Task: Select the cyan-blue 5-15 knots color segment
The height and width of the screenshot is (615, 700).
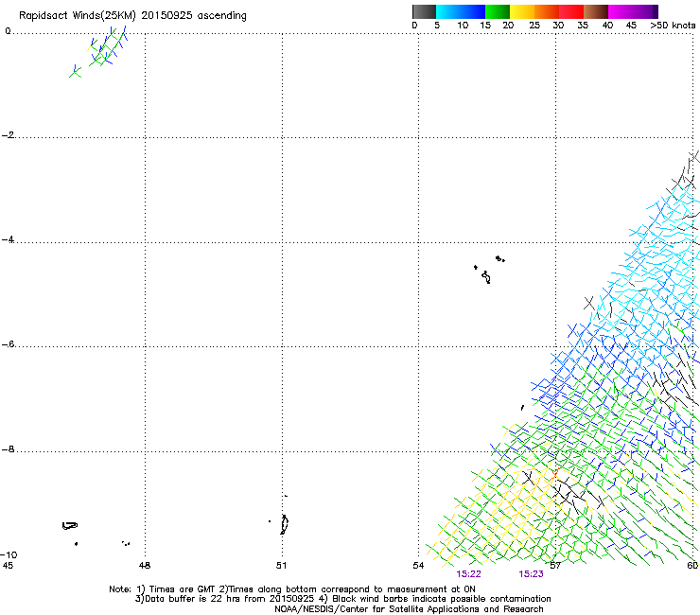Action: pyautogui.click(x=461, y=11)
